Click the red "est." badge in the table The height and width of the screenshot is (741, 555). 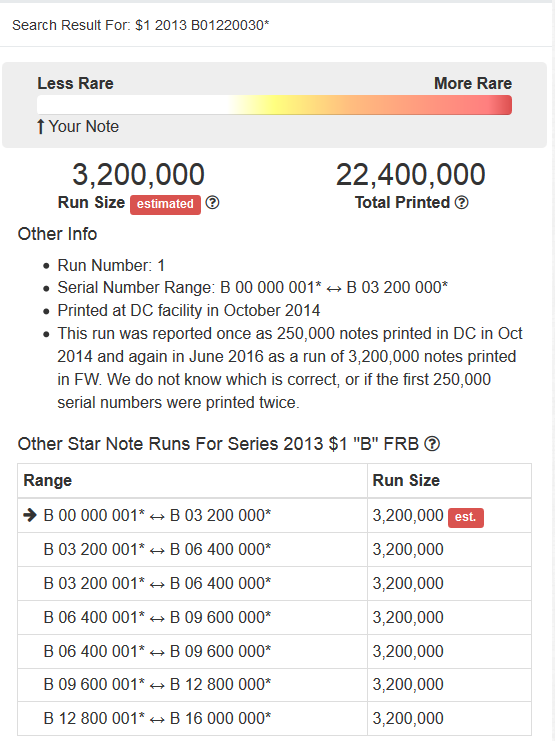[x=466, y=517]
